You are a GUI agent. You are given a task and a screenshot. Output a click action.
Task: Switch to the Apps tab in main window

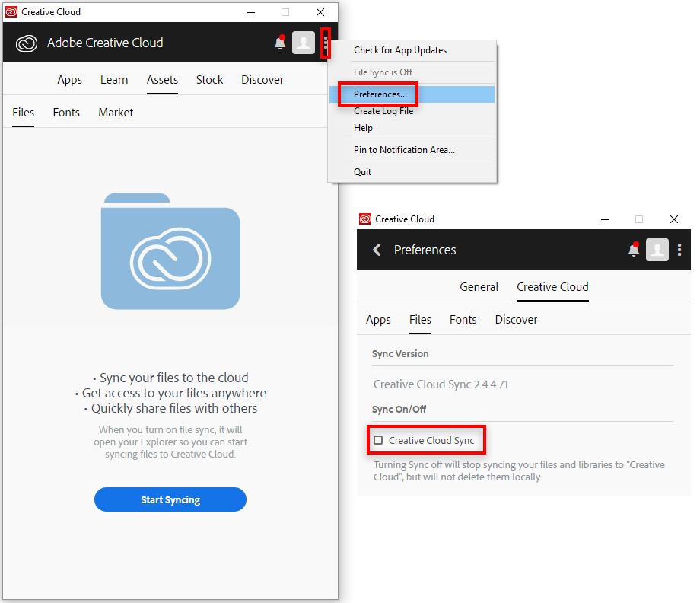pos(70,80)
